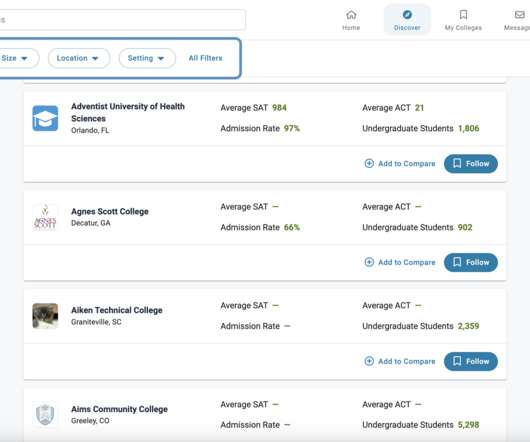The width and height of the screenshot is (530, 442).
Task: Expand the Location filter dropdown
Action: (x=79, y=58)
